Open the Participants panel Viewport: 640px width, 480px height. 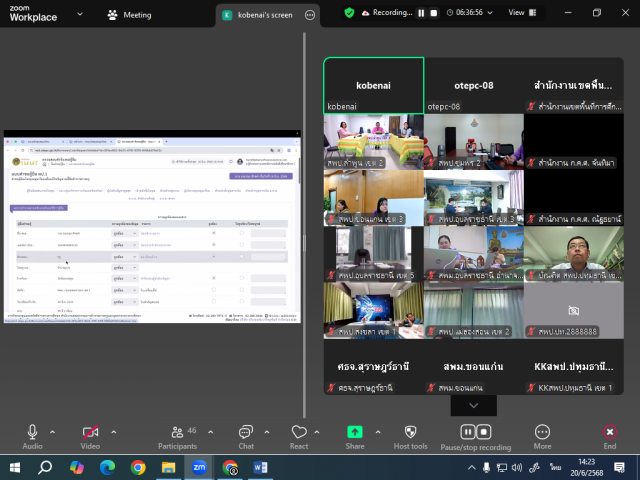pos(178,437)
